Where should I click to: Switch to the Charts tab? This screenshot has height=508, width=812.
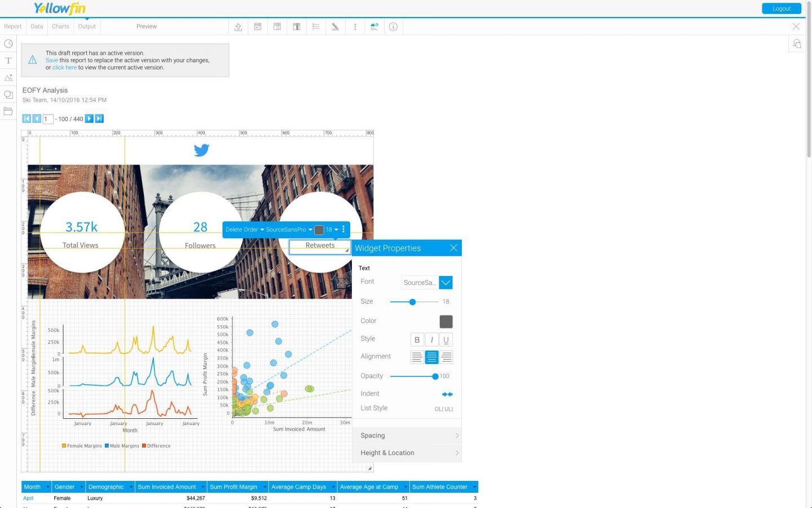point(60,27)
